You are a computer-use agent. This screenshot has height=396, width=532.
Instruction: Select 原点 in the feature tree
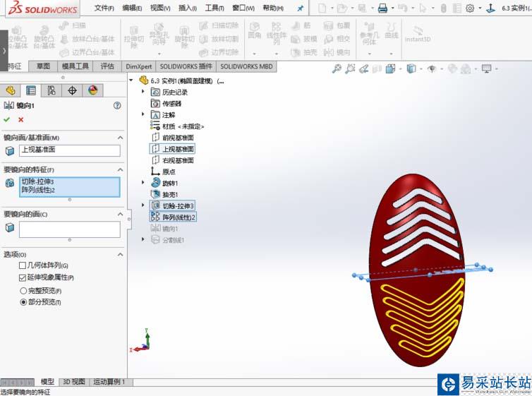point(169,172)
